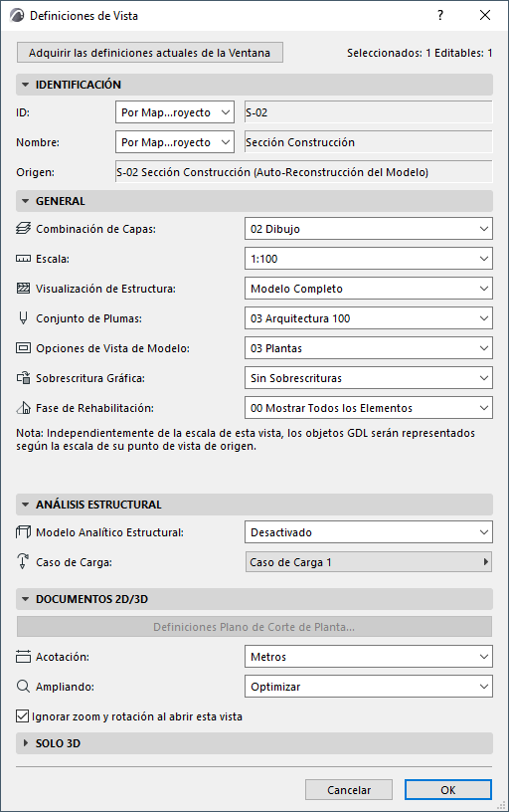Click the S-02 ID field

(x=368, y=112)
